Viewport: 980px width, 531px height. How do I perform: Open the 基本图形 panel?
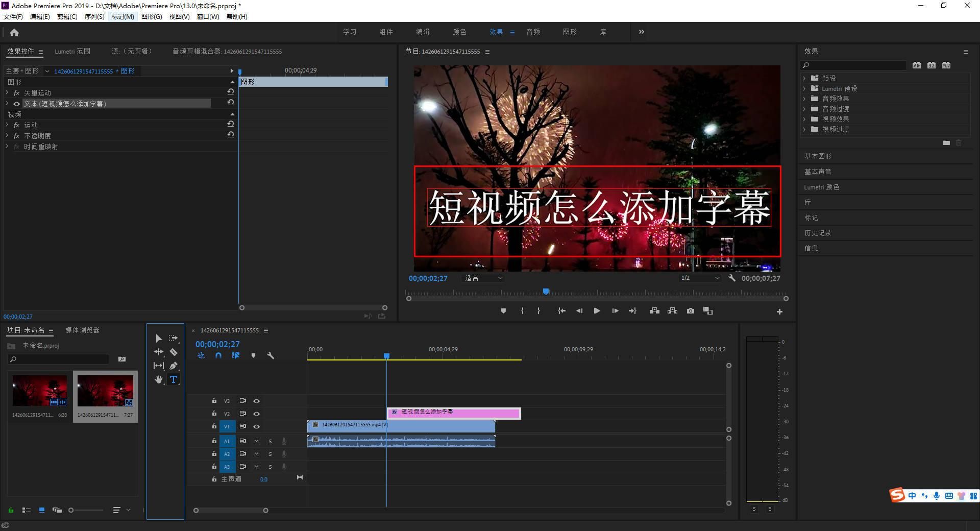click(818, 156)
